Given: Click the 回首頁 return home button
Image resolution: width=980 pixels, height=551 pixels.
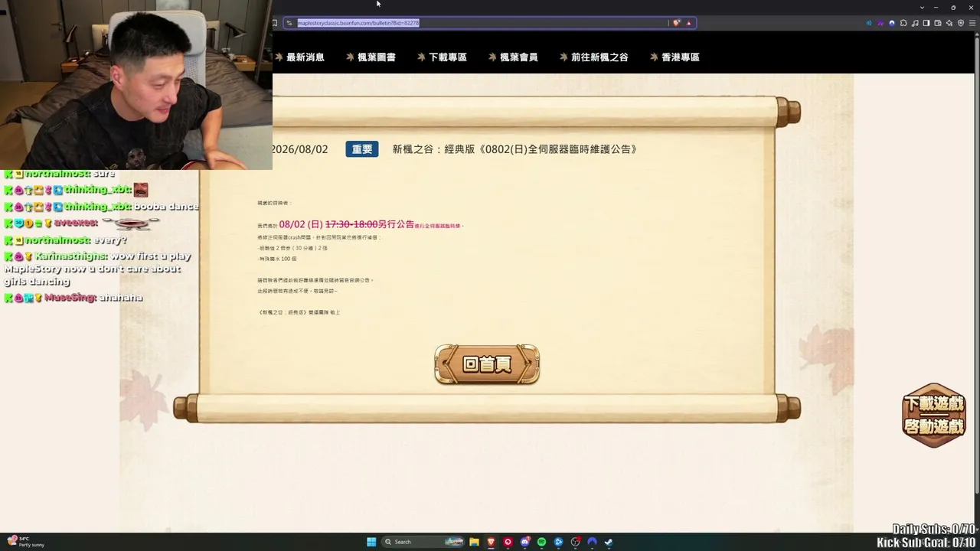Looking at the screenshot, I should (x=487, y=364).
